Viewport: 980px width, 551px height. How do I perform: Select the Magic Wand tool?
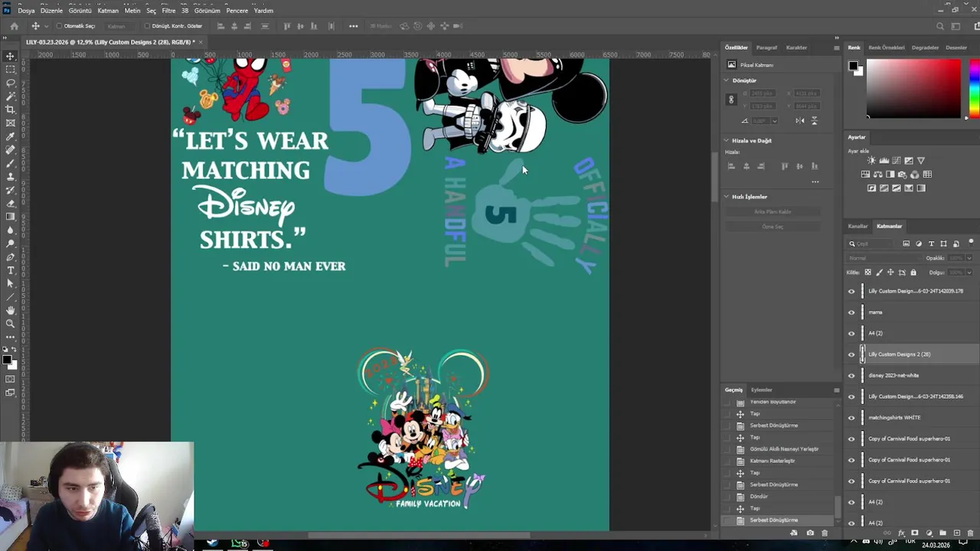(x=10, y=96)
